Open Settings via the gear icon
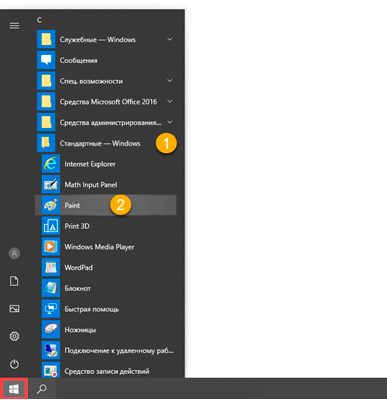The image size is (387, 400). 14,336
